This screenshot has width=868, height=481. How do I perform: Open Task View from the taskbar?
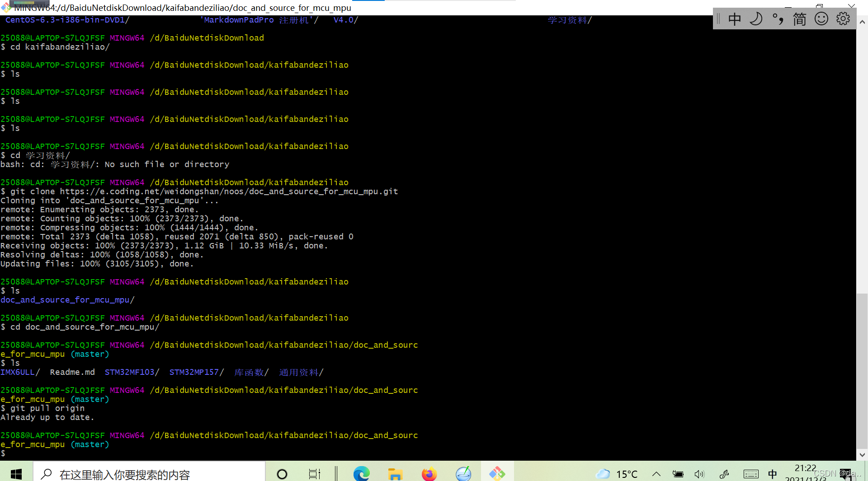(315, 474)
